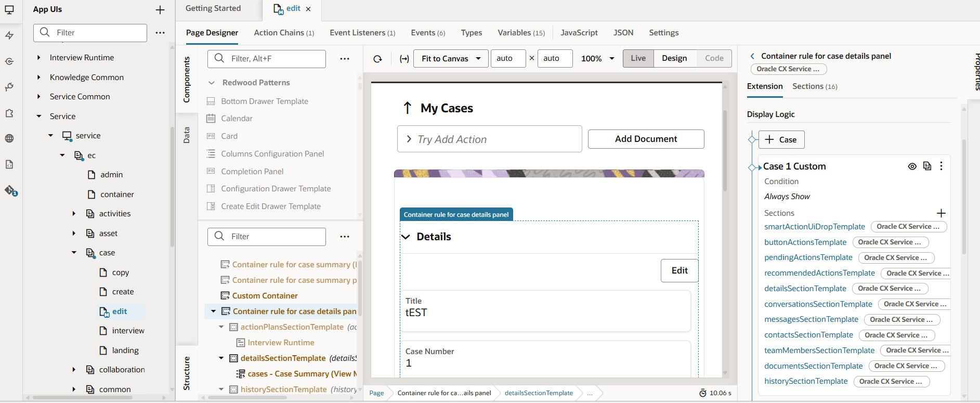Collapse the Details section chevron

406,237
